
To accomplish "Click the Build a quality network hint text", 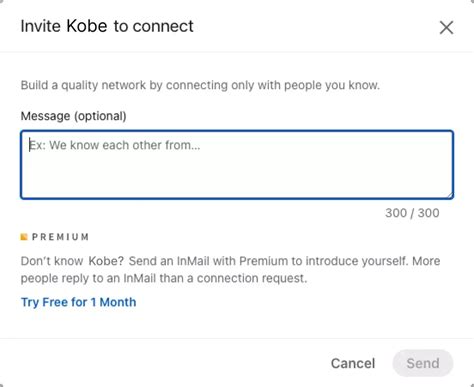I will tap(200, 85).
